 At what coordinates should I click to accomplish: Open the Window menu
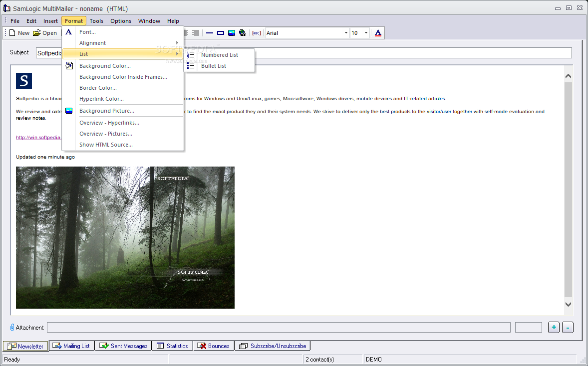[149, 21]
